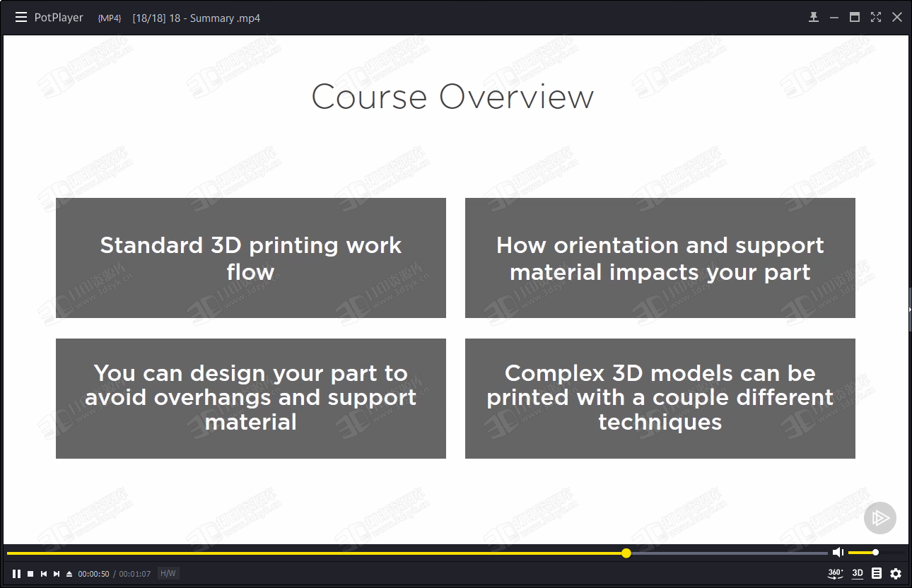Close the PotPlayer window
The height and width of the screenshot is (588, 912).
click(x=897, y=18)
